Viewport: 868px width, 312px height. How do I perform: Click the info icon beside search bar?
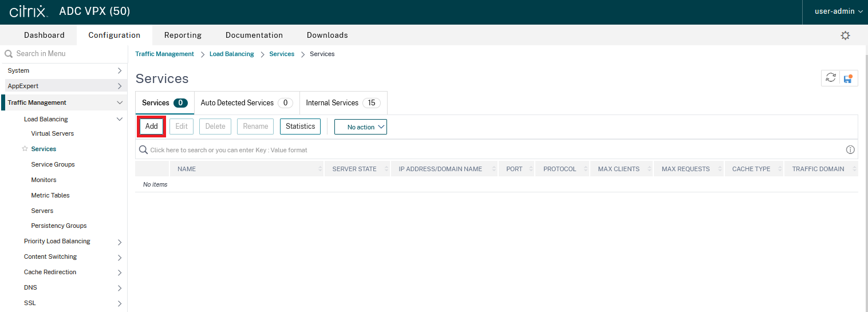coord(850,150)
